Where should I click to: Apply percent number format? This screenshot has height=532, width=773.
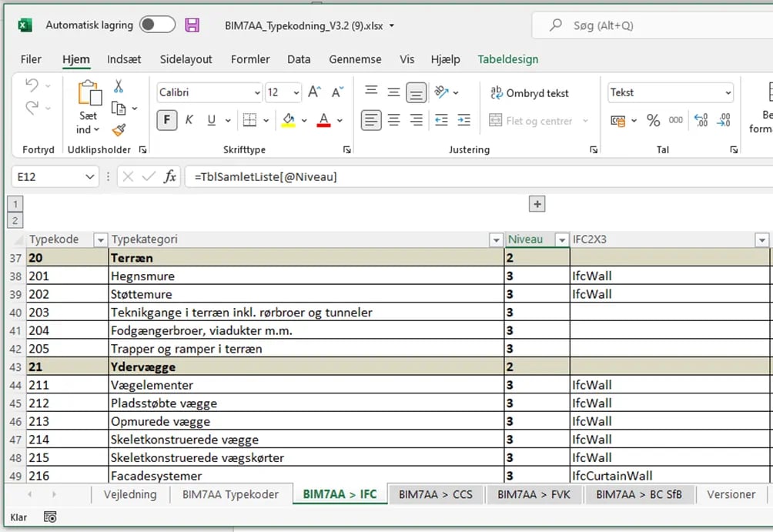[653, 120]
